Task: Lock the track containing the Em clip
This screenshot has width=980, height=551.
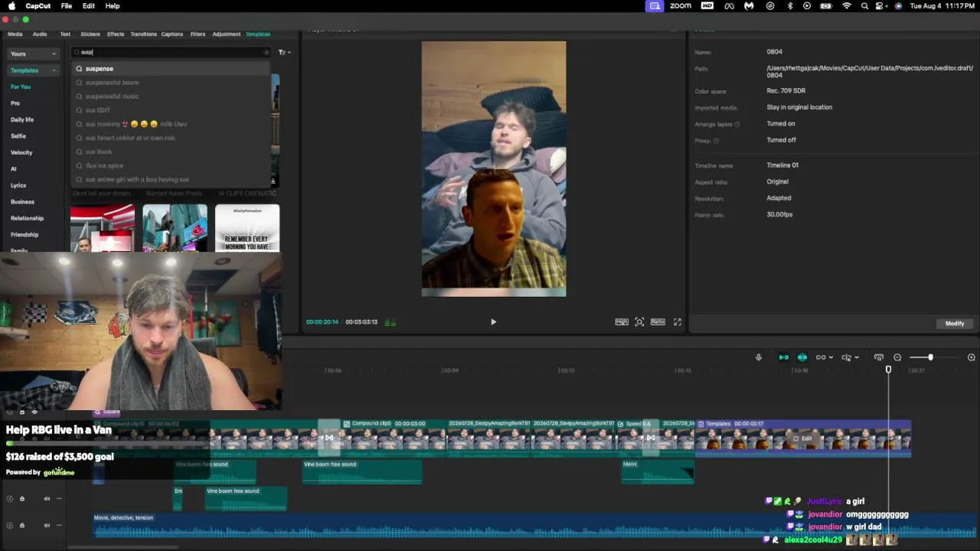Action: (x=22, y=499)
